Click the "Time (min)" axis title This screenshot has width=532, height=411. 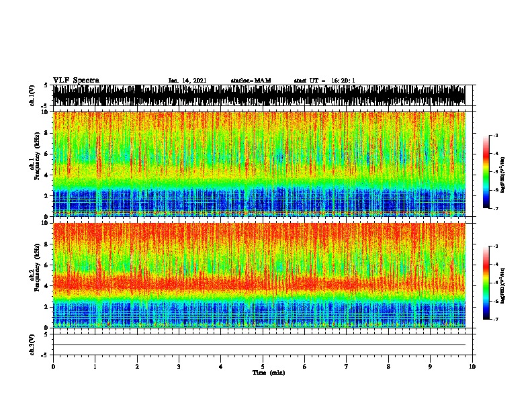click(269, 373)
